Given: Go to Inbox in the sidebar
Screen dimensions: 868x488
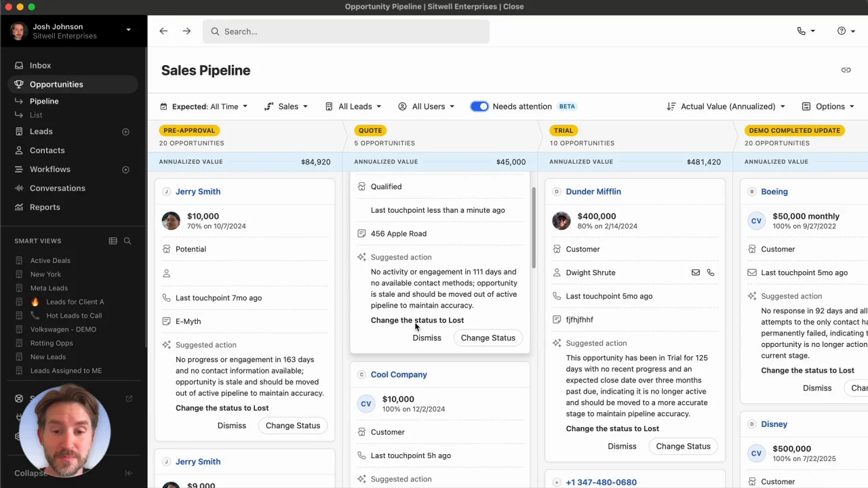Looking at the screenshot, I should click(x=40, y=66).
